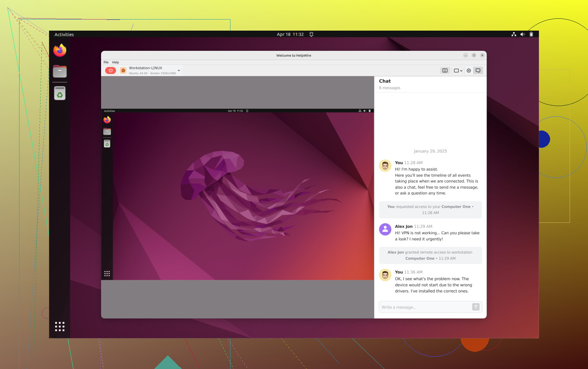Screen dimensions: 588x369
Task: Open Firefox from the Ubuntu dock
Action: point(60,51)
